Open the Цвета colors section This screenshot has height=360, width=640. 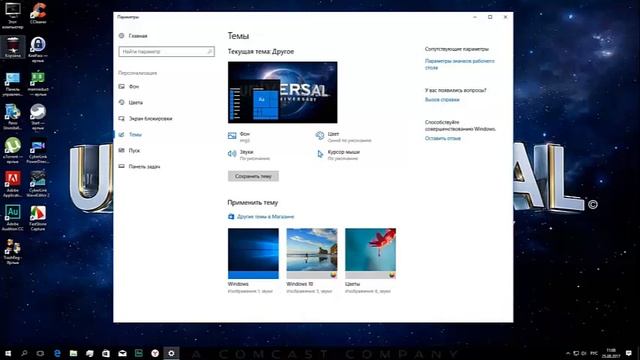point(131,102)
